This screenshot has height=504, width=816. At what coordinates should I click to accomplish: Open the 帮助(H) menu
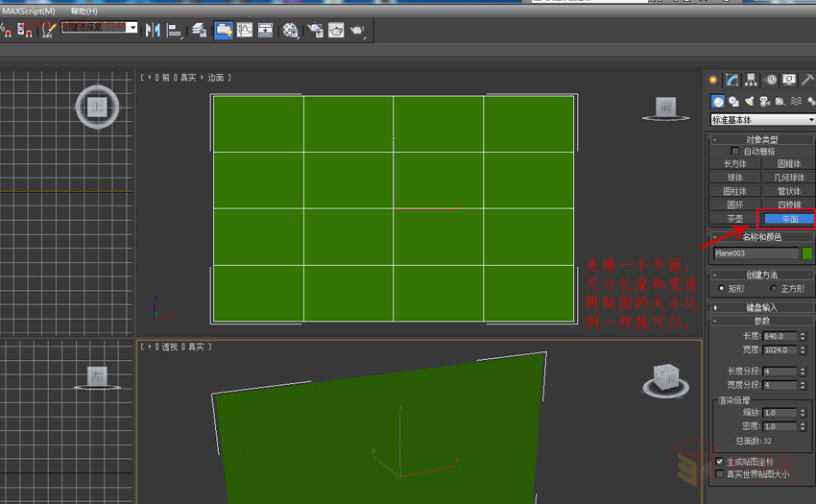pyautogui.click(x=84, y=11)
